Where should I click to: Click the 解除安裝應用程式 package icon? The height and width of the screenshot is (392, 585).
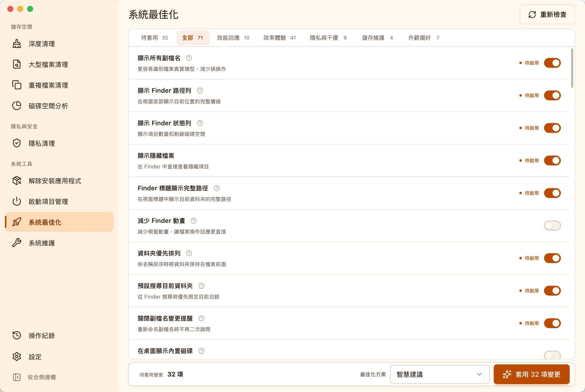tap(17, 181)
